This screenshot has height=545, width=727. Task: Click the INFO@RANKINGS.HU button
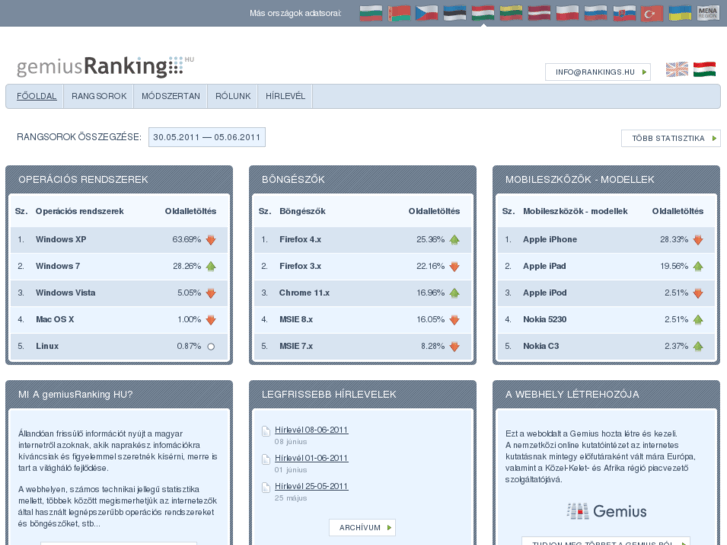tap(598, 72)
